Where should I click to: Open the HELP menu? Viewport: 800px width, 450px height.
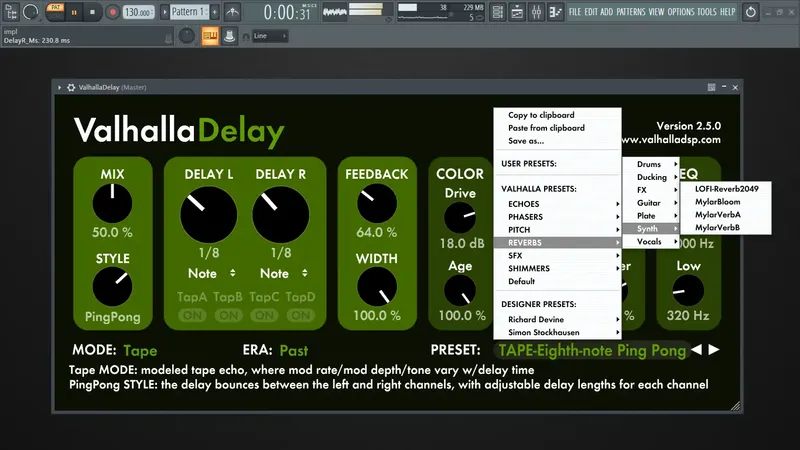point(728,12)
